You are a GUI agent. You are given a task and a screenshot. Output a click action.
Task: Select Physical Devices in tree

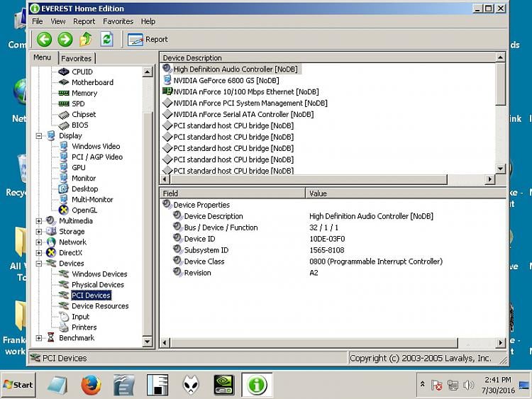pos(98,285)
